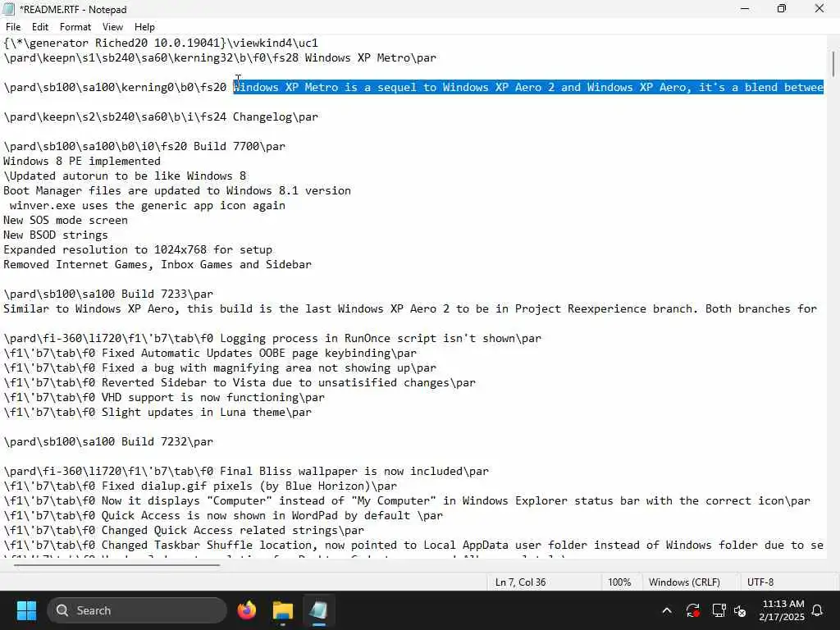Click 'Removed Internet Games, Inbox Games and Sidebar'
This screenshot has height=630, width=840.
click(157, 265)
